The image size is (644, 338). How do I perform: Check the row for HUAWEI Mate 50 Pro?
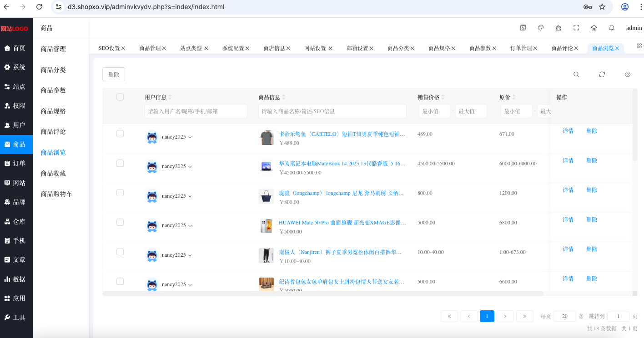coord(120,222)
